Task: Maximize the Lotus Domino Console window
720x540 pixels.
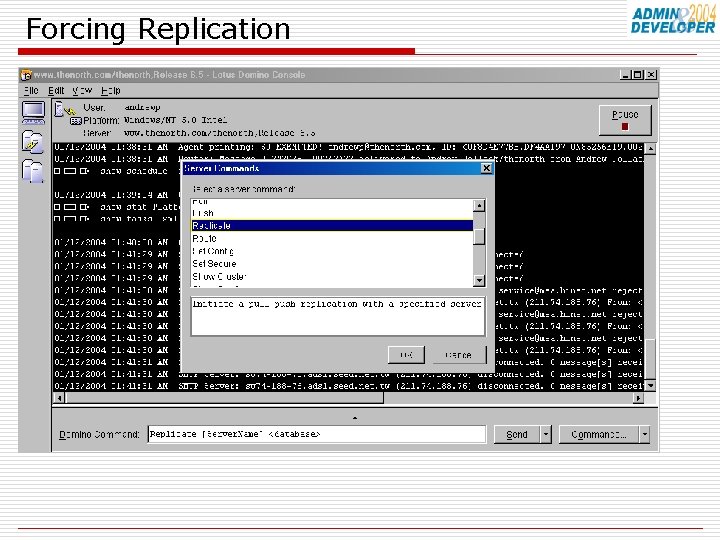Action: tap(638, 74)
